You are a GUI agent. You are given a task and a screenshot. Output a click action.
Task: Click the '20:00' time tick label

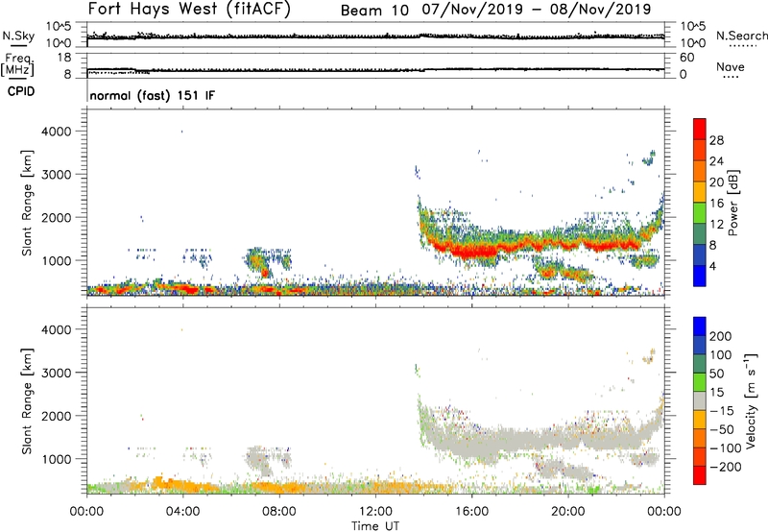tap(567, 512)
